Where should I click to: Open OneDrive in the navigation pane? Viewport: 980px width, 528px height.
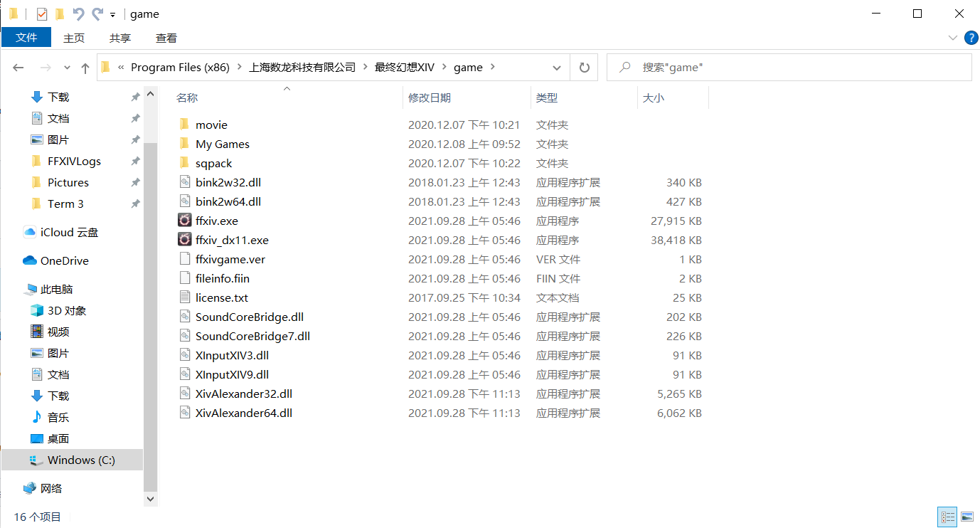[56, 260]
